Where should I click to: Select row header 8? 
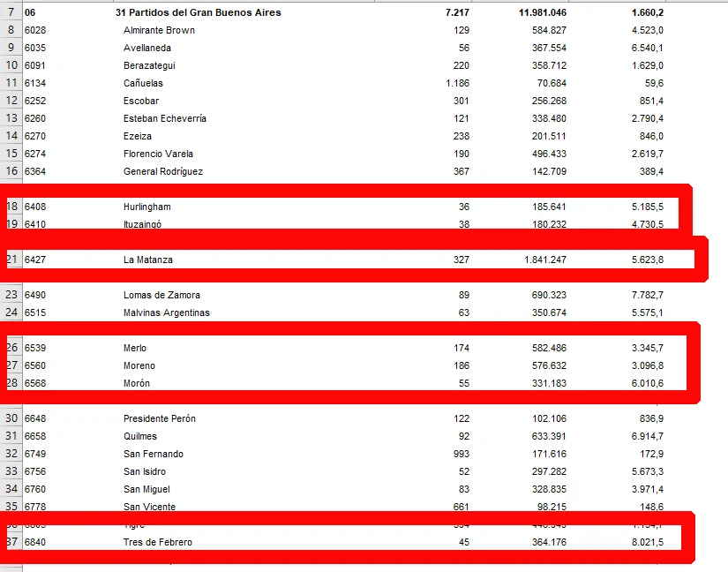click(x=11, y=30)
